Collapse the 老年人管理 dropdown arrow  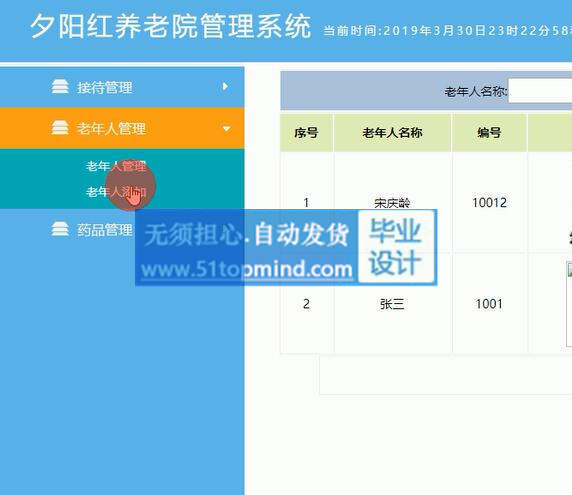[x=226, y=128]
